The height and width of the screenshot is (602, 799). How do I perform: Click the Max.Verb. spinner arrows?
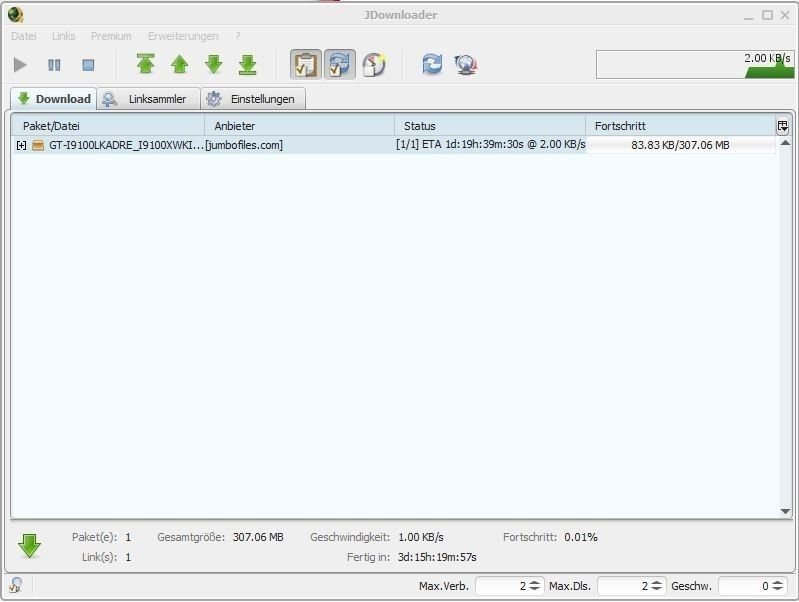534,586
